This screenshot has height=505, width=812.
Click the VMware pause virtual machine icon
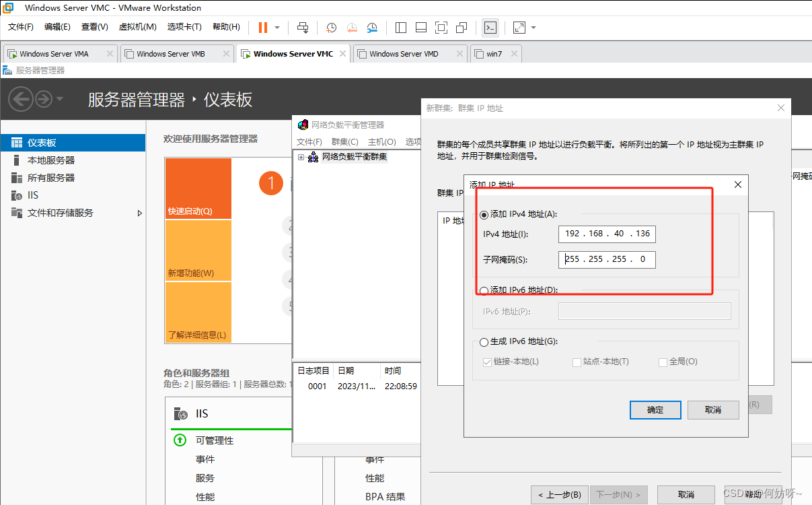[x=262, y=28]
